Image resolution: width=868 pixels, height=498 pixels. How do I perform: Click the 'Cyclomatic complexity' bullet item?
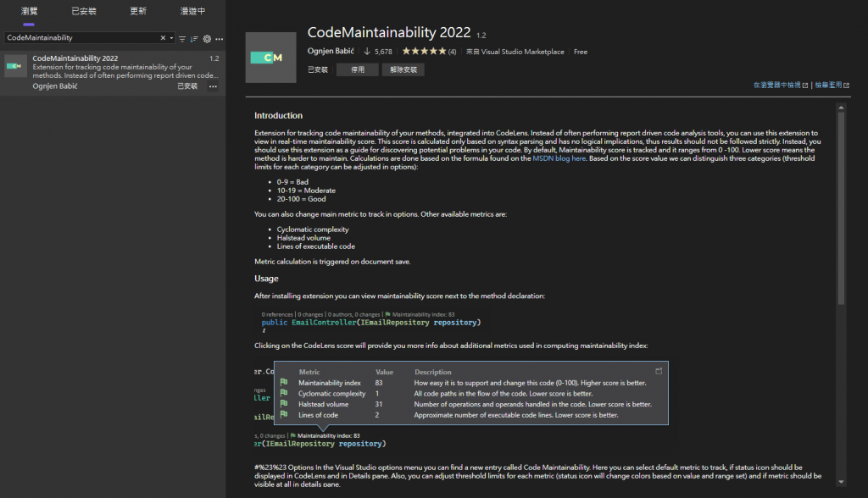coord(313,229)
